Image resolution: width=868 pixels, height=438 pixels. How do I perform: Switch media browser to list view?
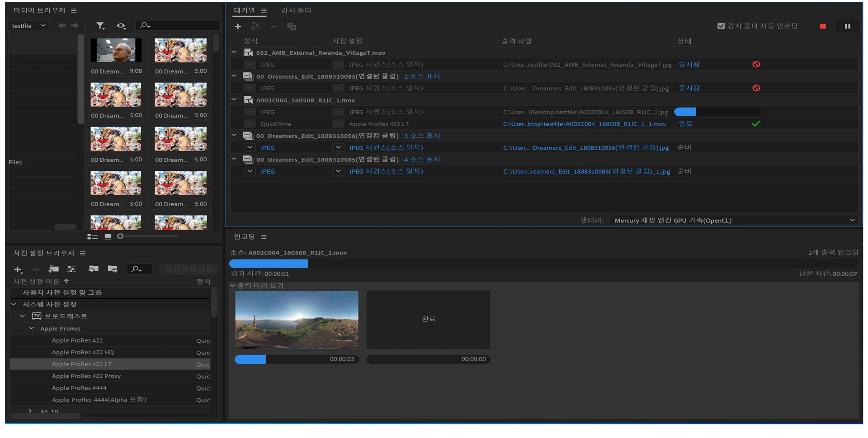[x=92, y=236]
